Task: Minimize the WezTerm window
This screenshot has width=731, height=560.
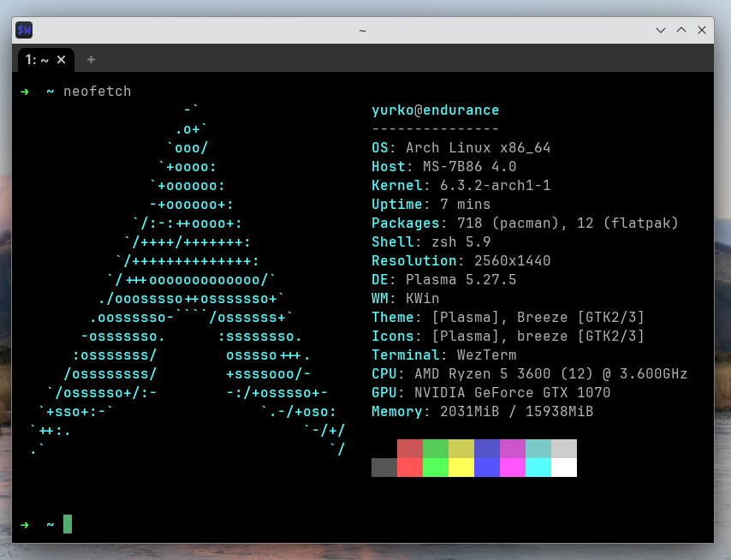Action: tap(661, 30)
